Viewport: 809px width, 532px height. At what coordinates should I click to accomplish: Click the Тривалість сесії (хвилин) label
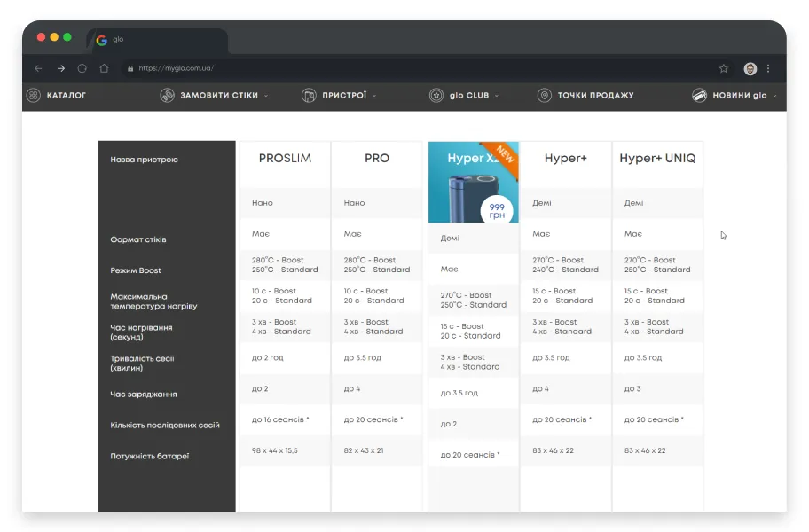tap(143, 364)
